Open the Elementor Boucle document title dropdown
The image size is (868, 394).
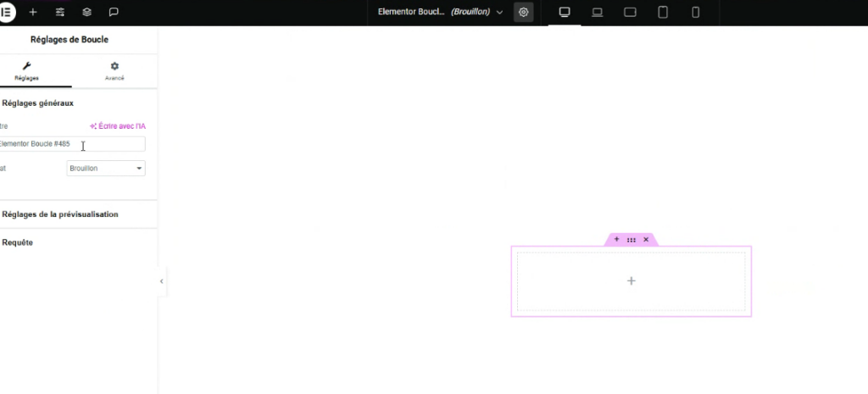[440, 13]
